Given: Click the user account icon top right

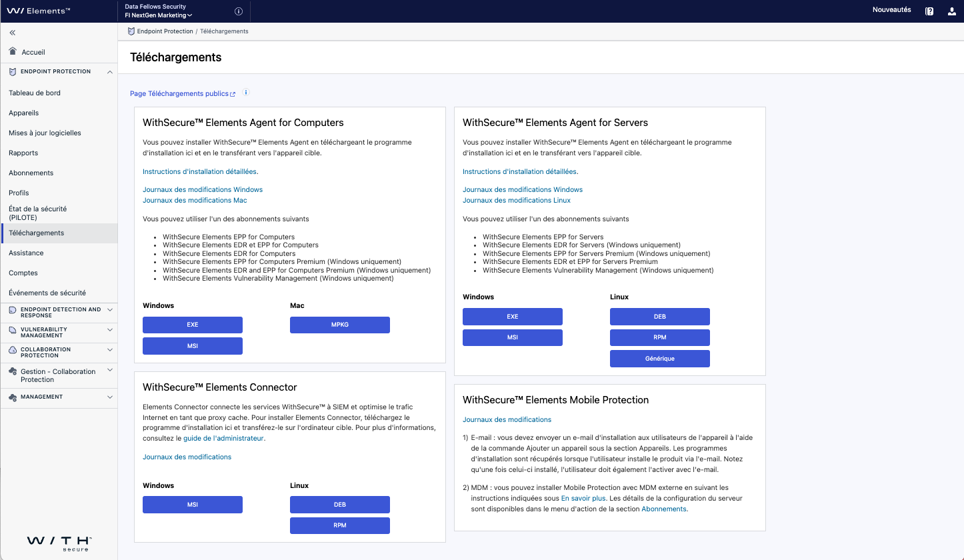Looking at the screenshot, I should coord(952,11).
